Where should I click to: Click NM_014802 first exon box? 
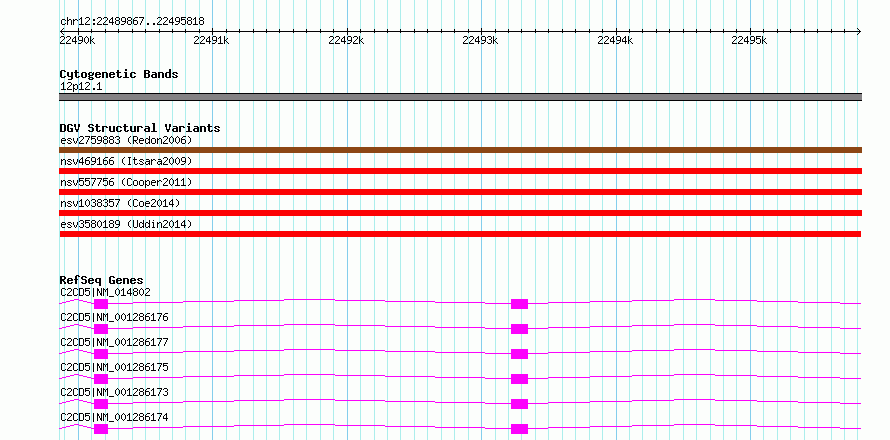tap(101, 304)
